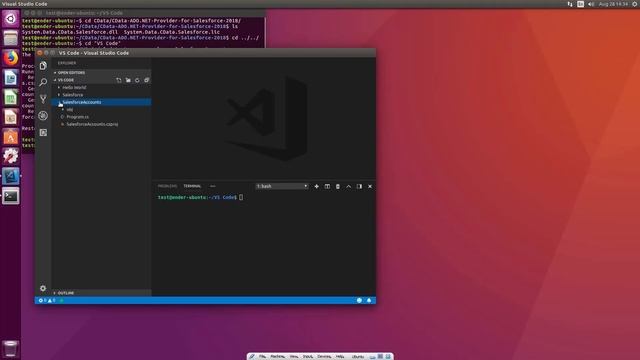
Task: Maximize the panel with the up chevron
Action: (348, 187)
